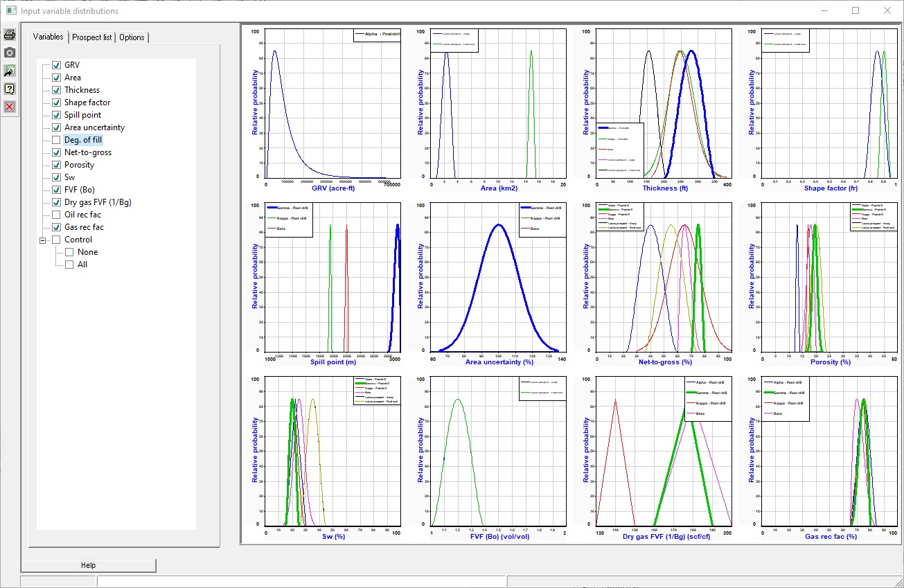Click the export shortcut arrow icon
Viewport: 904px width, 588px height.
[10, 71]
